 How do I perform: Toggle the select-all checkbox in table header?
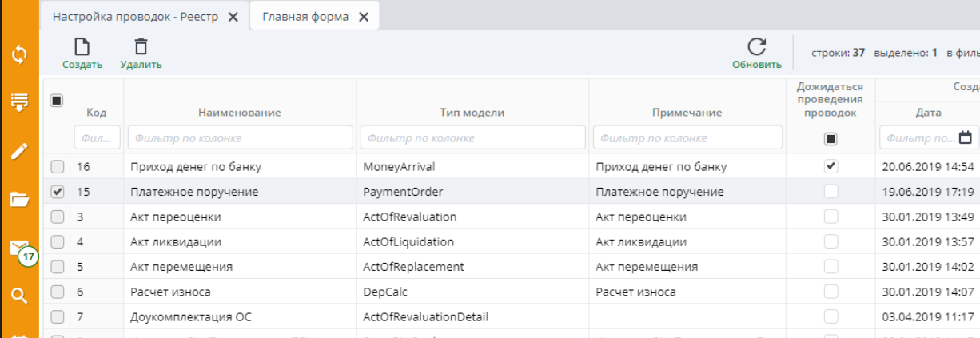point(57,101)
